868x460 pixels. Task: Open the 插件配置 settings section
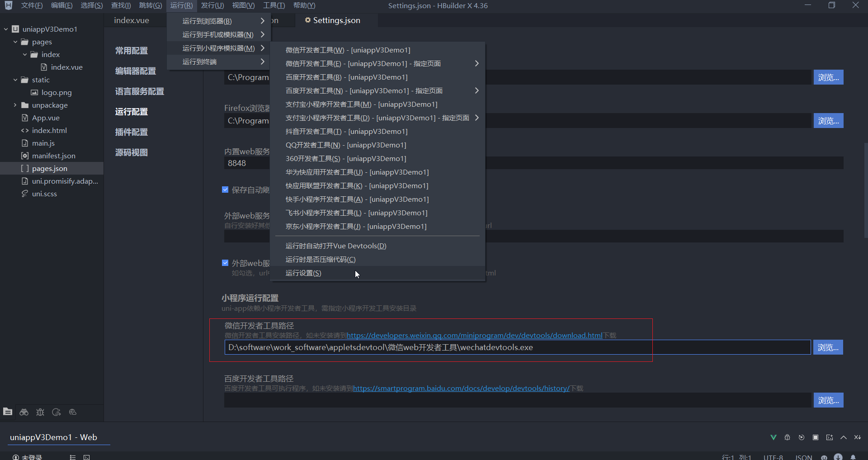[x=132, y=132]
